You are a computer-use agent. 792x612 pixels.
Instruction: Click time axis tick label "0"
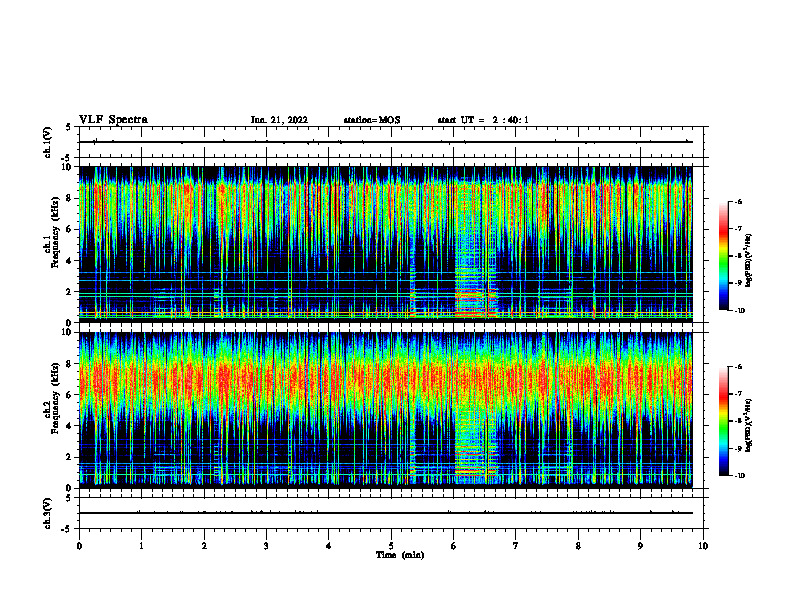(79, 546)
